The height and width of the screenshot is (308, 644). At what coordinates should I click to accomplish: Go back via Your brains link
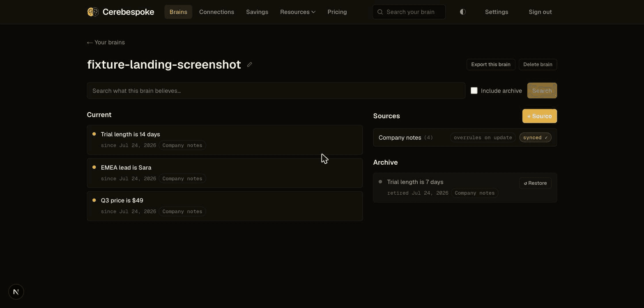click(x=106, y=42)
